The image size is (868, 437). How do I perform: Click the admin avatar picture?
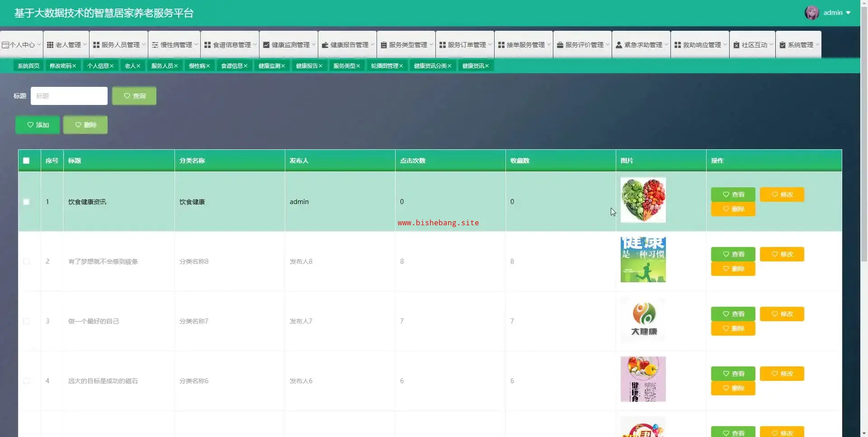(812, 13)
